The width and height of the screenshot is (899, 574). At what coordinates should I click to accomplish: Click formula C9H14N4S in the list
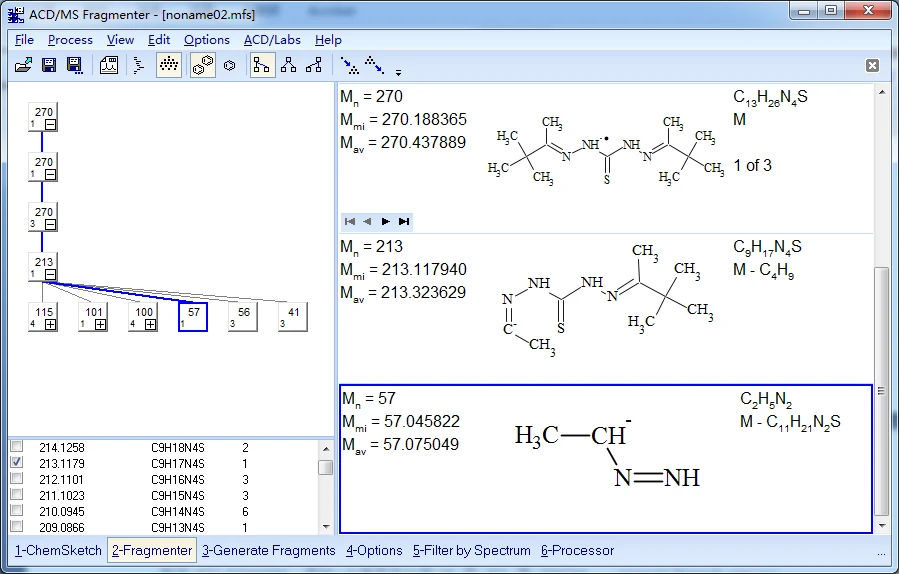click(178, 511)
